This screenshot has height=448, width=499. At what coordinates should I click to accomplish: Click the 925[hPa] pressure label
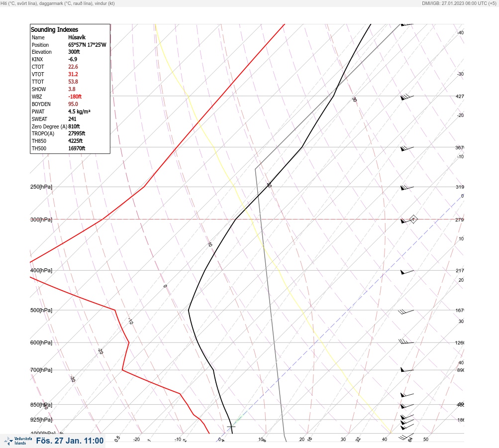pos(41,420)
